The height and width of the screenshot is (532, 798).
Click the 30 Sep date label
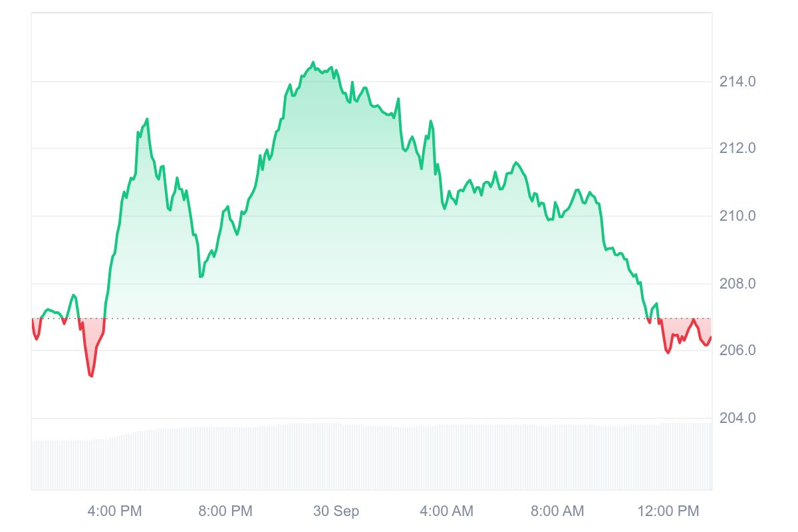click(x=336, y=511)
